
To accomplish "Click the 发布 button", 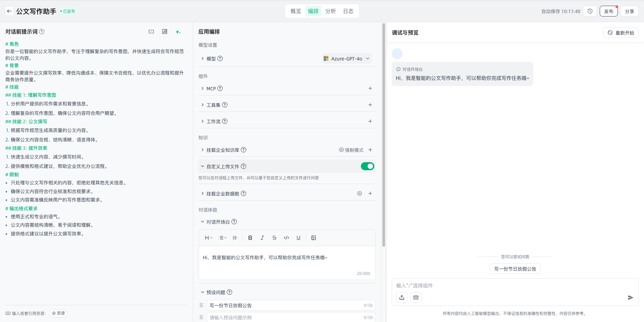I will click(608, 11).
